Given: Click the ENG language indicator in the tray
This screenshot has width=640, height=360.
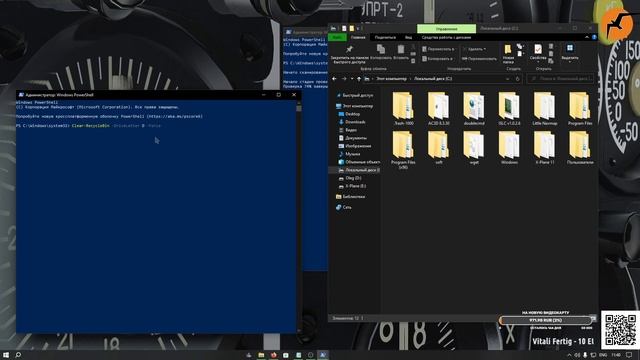Looking at the screenshot, I should pos(604,355).
